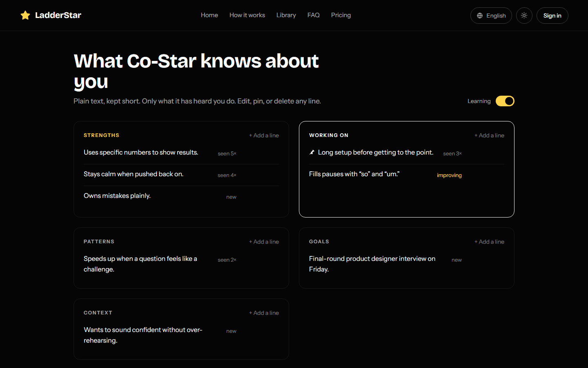The height and width of the screenshot is (368, 588).
Task: Click the 'Plain text, kept short' description
Action: 197,101
